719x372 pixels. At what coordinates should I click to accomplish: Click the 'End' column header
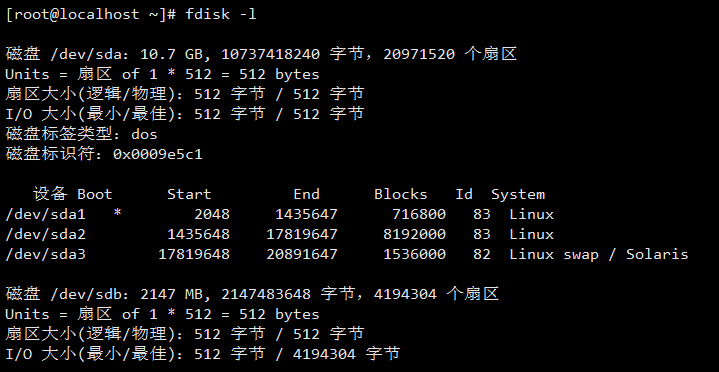[x=306, y=194]
